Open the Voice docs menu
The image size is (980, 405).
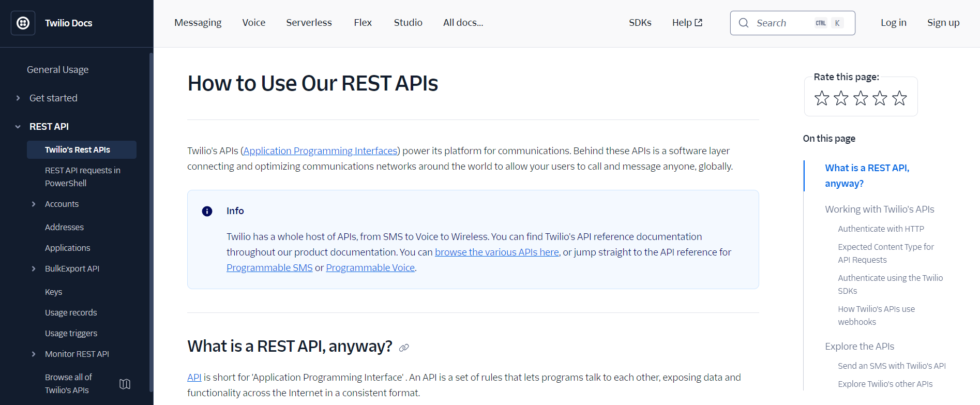point(254,23)
